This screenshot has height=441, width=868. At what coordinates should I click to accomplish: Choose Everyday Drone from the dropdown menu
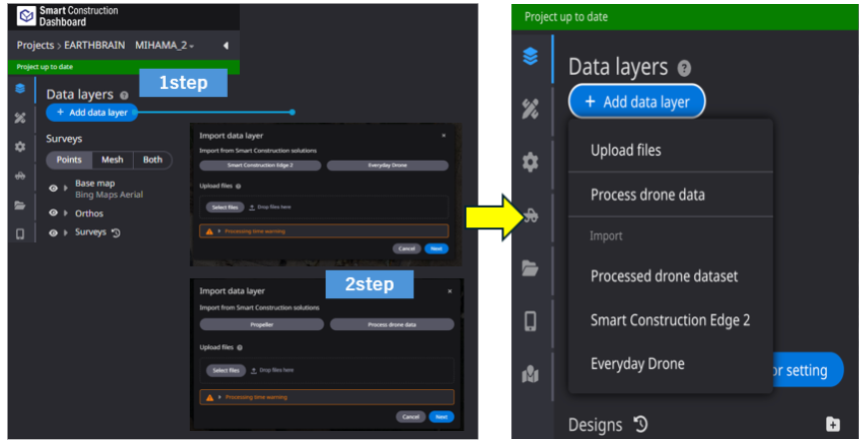click(x=670, y=363)
